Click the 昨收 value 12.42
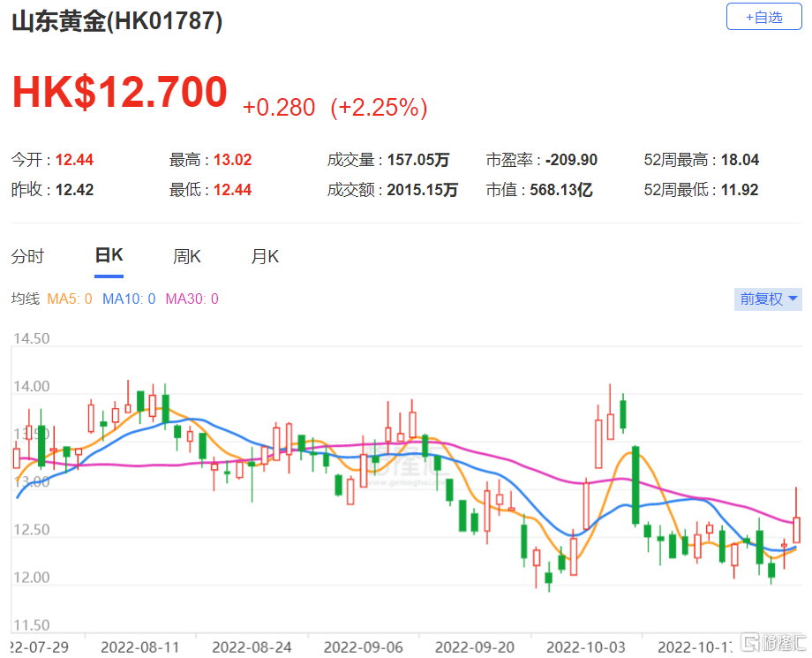Screen dimensions: 812x658 (74, 190)
